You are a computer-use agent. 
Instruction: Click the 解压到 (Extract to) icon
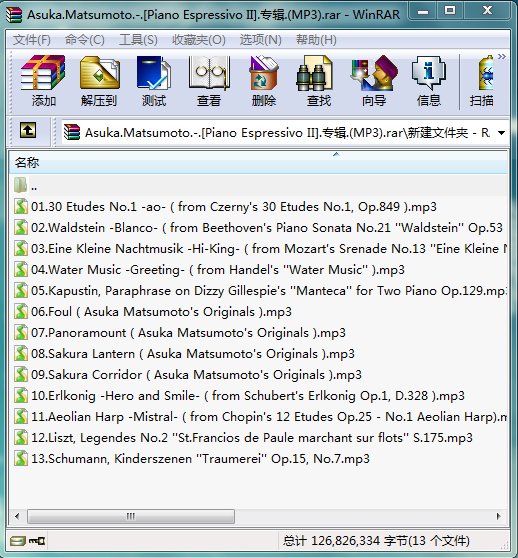(x=99, y=81)
